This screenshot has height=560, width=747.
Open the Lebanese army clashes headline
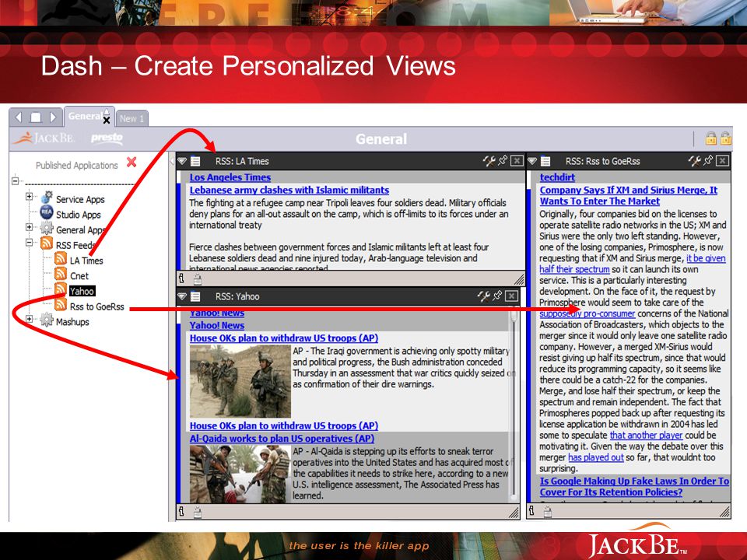(x=289, y=190)
